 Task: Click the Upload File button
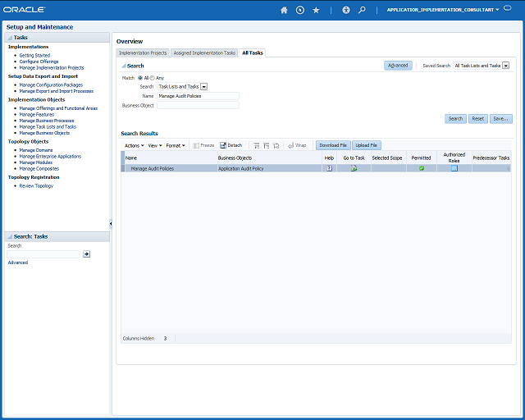(367, 145)
